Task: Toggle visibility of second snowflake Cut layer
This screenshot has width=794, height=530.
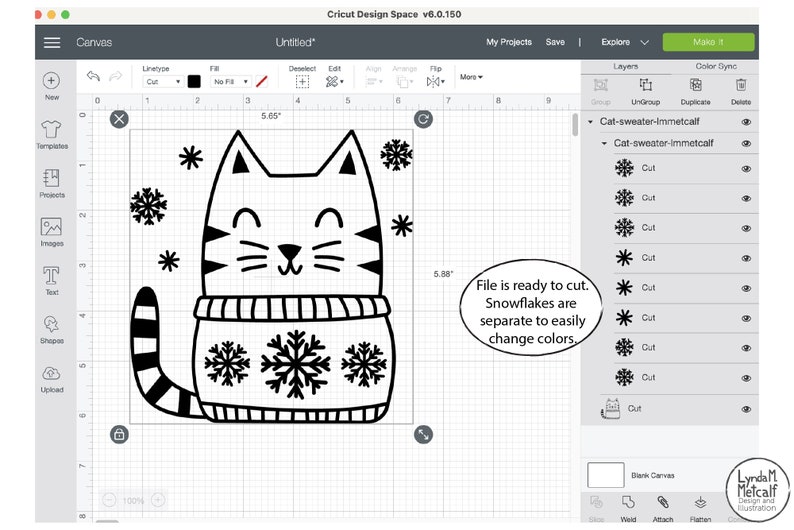Action: tap(746, 198)
